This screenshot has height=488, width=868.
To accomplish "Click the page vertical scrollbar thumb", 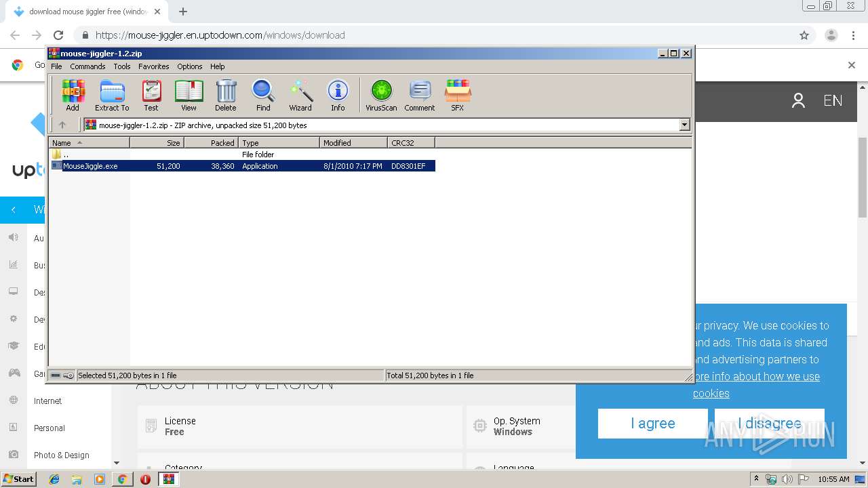I will (863, 176).
